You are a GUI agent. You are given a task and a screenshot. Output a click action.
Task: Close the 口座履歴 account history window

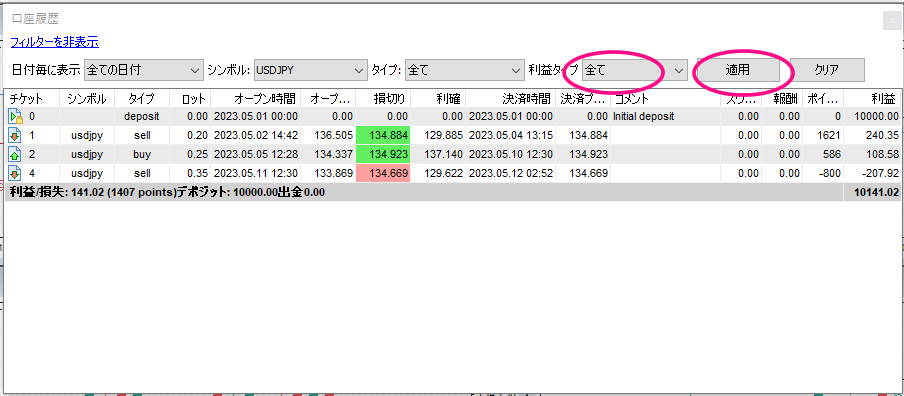pyautogui.click(x=892, y=20)
